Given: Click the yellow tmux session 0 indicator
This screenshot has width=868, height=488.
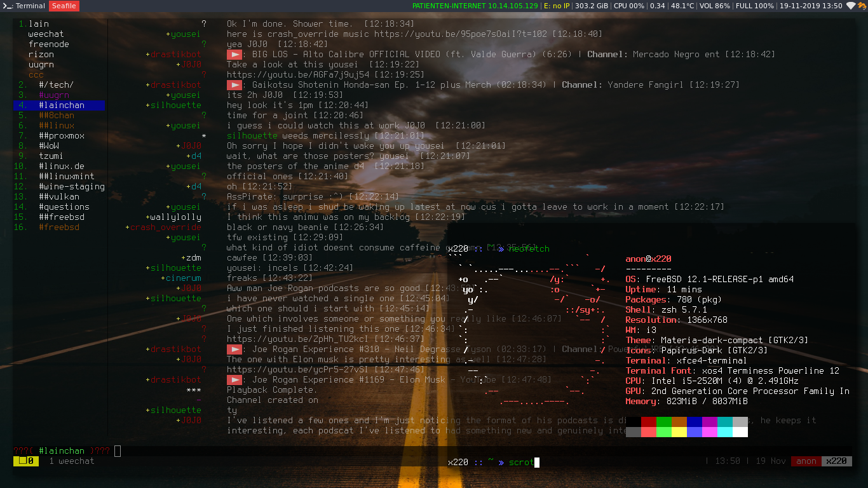Looking at the screenshot, I should click(x=26, y=461).
